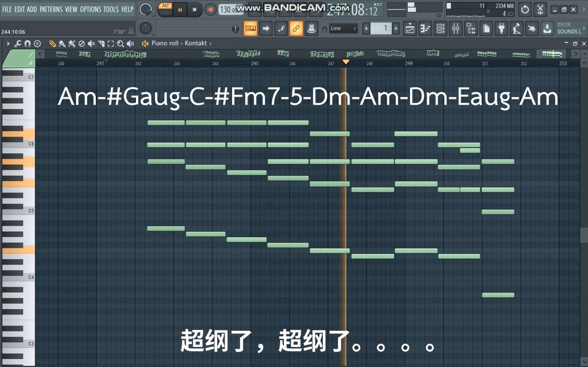
Task: Click the master volume knob
Action: pyautogui.click(x=145, y=9)
